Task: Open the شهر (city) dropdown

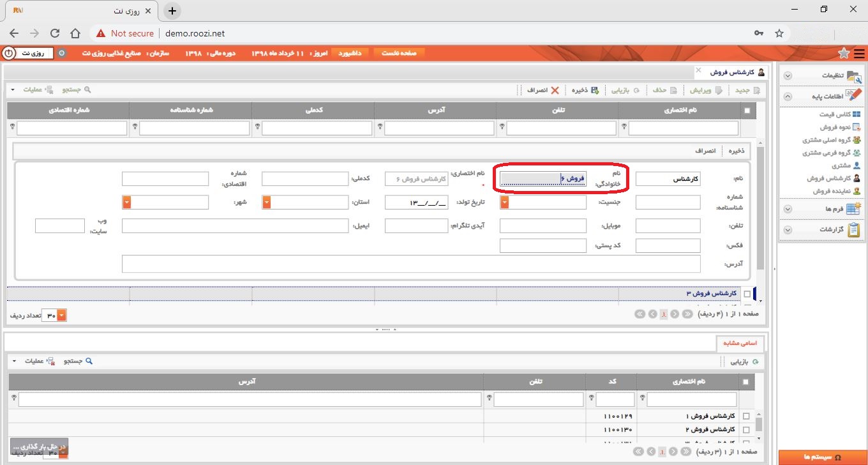Action: click(x=126, y=202)
